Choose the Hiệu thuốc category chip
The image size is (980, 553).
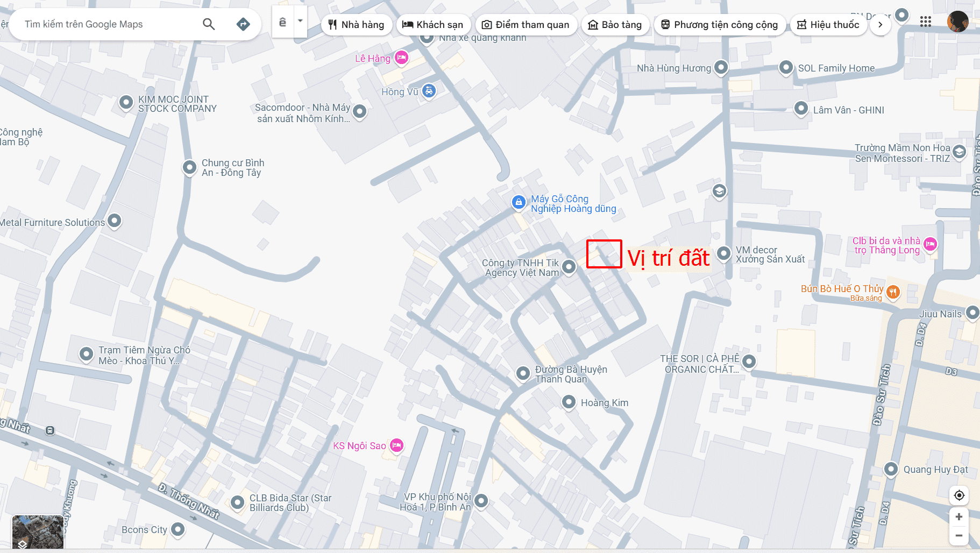pos(828,25)
